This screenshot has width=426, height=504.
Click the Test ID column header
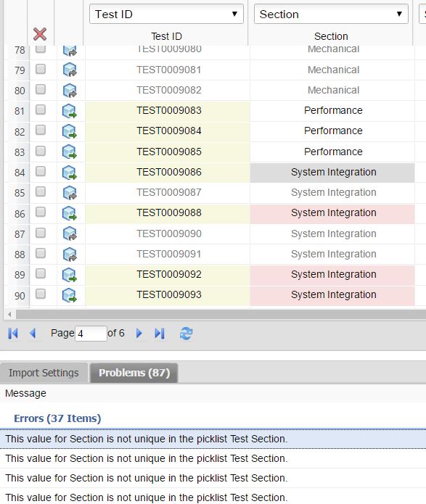point(166,36)
